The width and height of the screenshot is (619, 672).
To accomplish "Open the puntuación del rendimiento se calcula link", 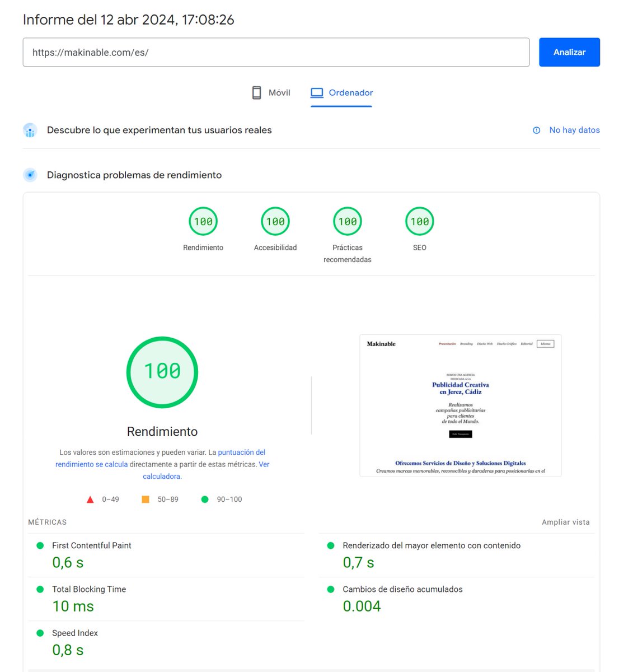I will (x=161, y=458).
